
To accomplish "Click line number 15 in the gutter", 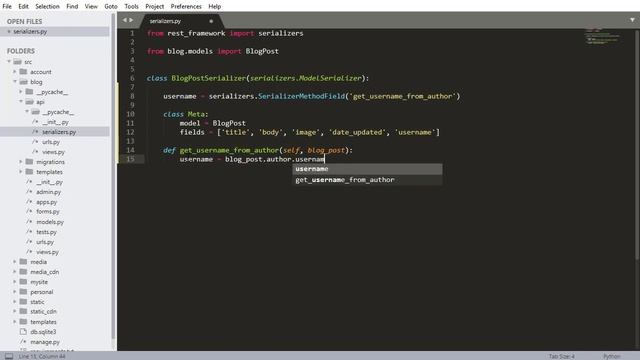I will (130, 159).
